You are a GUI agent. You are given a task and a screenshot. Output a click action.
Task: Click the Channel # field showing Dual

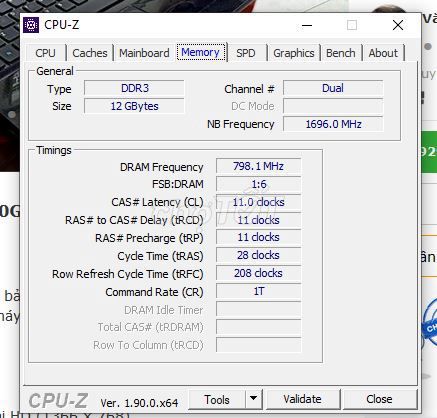click(333, 88)
